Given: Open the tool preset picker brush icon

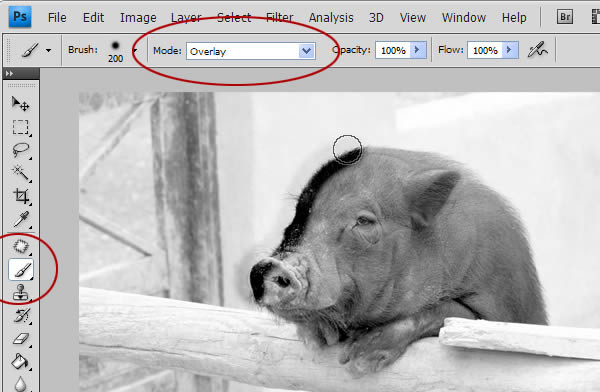Looking at the screenshot, I should (30, 50).
